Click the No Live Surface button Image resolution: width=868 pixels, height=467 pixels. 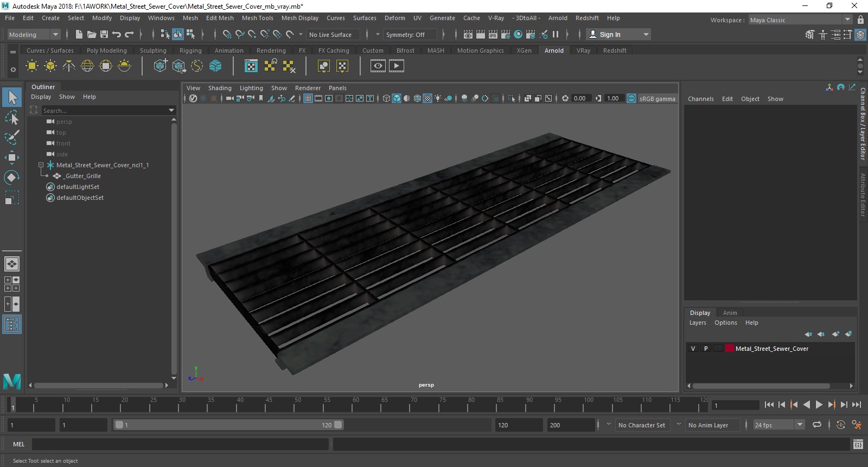(333, 34)
